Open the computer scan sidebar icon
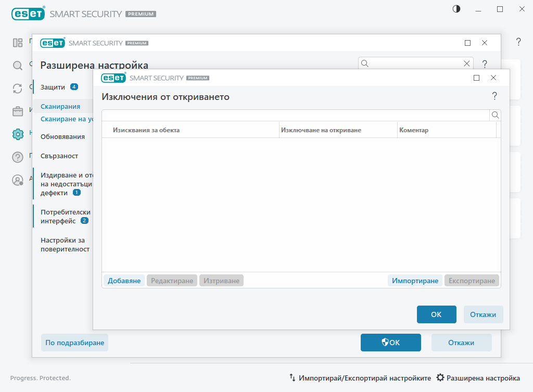Viewport: 533px width, 392px height. tap(18, 66)
